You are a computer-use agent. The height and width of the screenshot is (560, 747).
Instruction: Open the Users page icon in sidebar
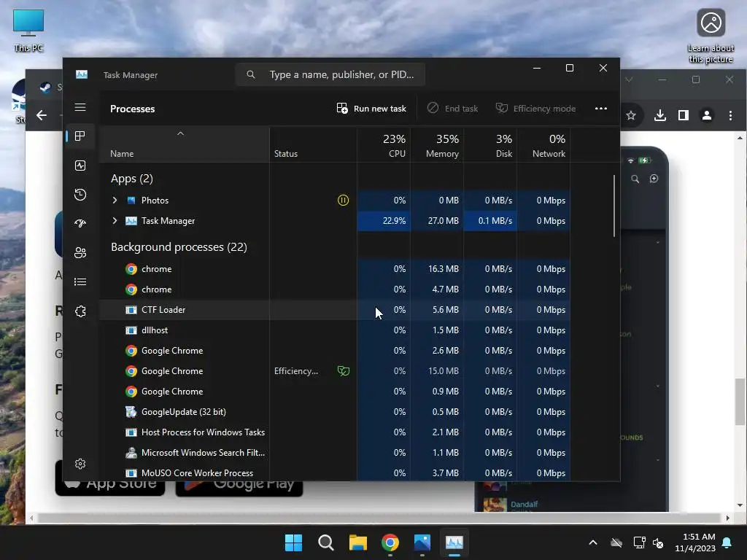pyautogui.click(x=80, y=253)
